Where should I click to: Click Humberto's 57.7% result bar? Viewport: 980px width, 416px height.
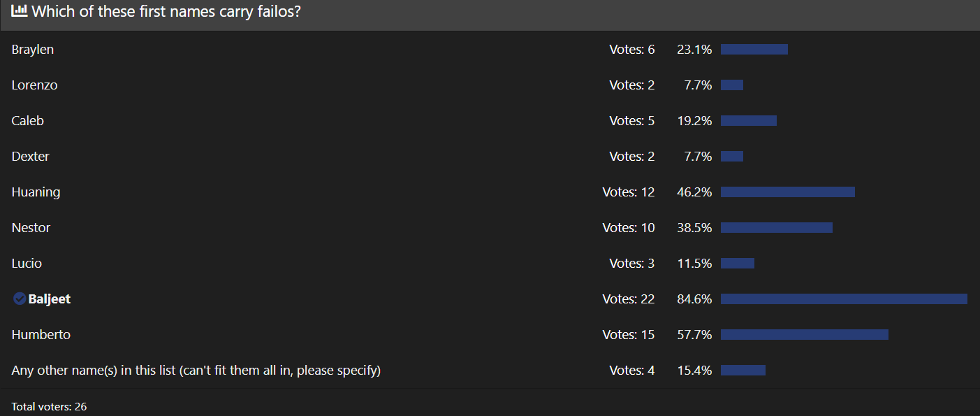[805, 335]
